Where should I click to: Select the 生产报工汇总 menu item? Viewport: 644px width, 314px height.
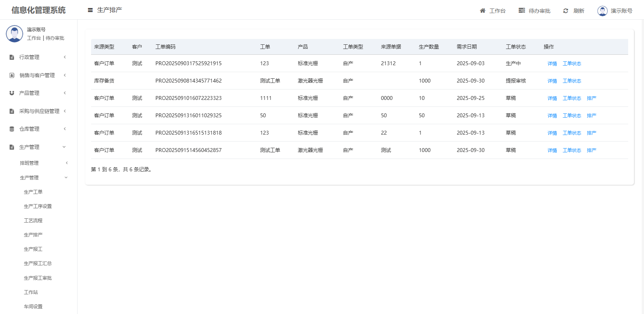click(38, 263)
